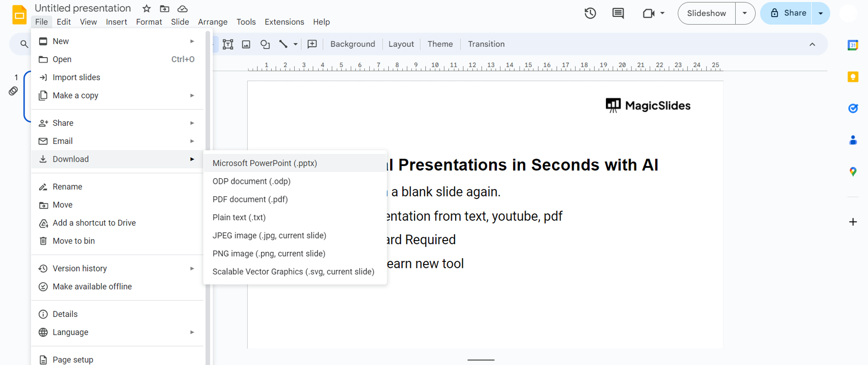Select the text box tool
The height and width of the screenshot is (365, 868).
coord(228,44)
